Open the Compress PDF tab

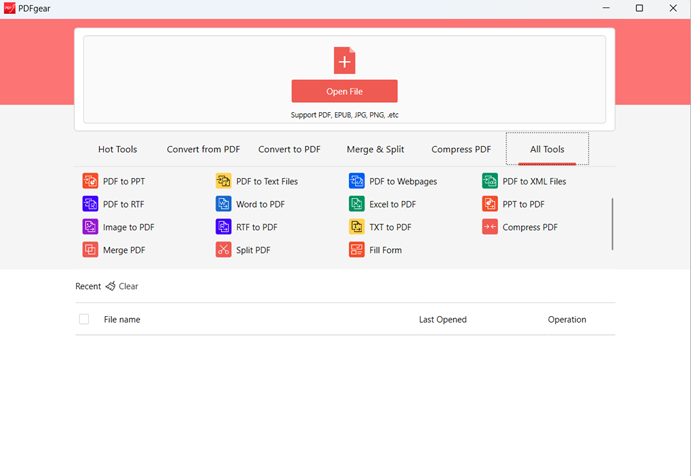(x=461, y=149)
